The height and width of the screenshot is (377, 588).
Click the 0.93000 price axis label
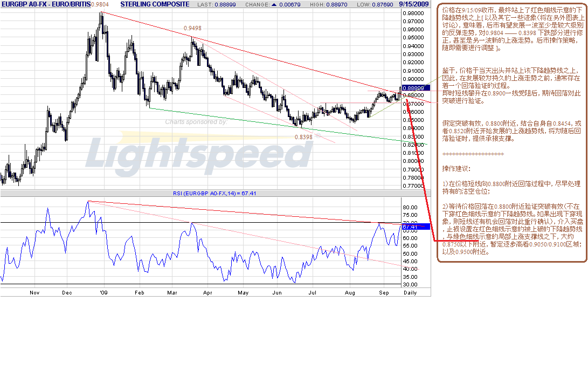pos(413,54)
